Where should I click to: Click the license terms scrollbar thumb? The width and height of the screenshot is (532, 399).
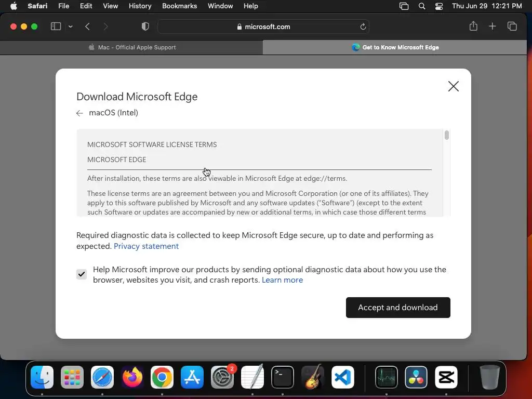(x=446, y=135)
